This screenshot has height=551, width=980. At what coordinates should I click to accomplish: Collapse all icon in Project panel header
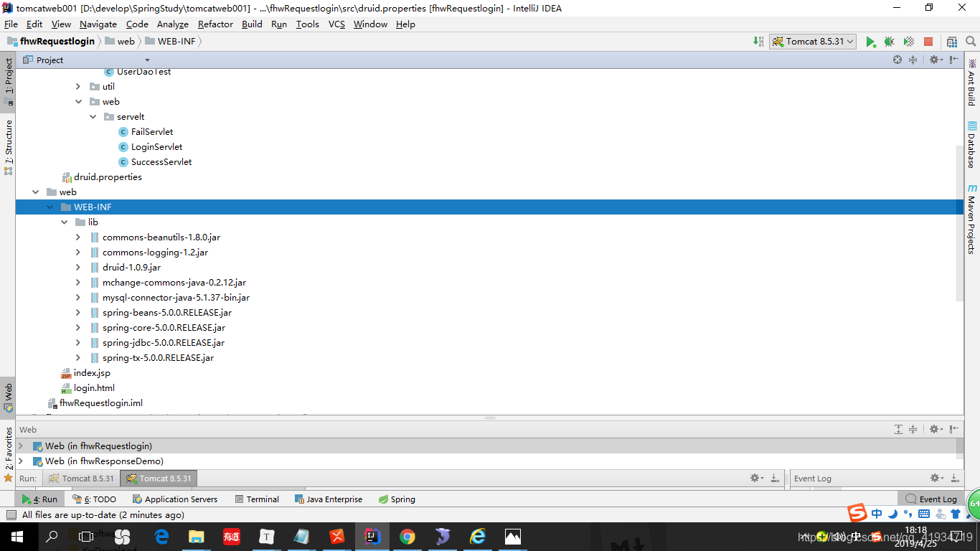pyautogui.click(x=913, y=60)
